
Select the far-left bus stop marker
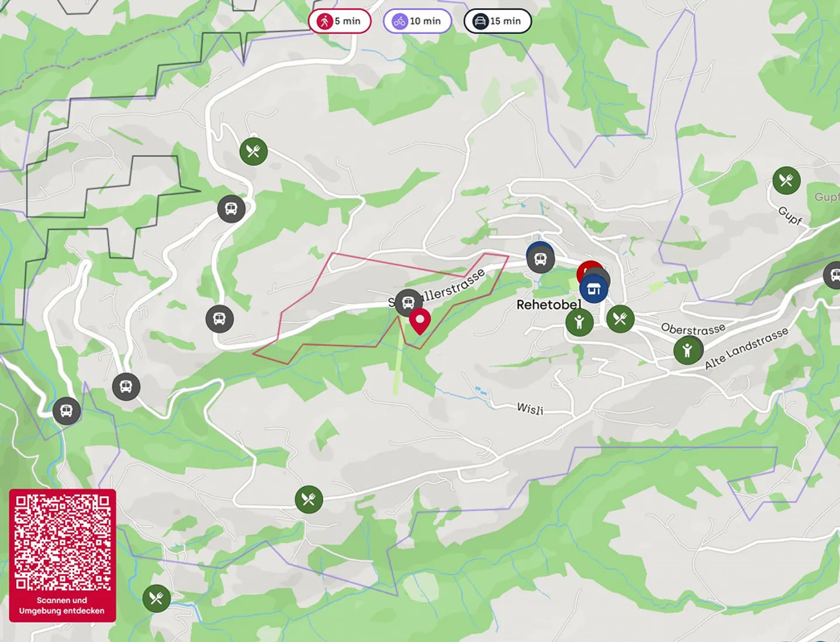click(66, 411)
